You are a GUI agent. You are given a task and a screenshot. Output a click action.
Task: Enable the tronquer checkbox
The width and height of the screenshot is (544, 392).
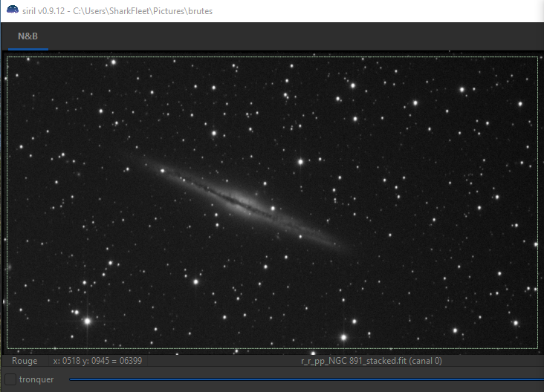click(x=10, y=379)
